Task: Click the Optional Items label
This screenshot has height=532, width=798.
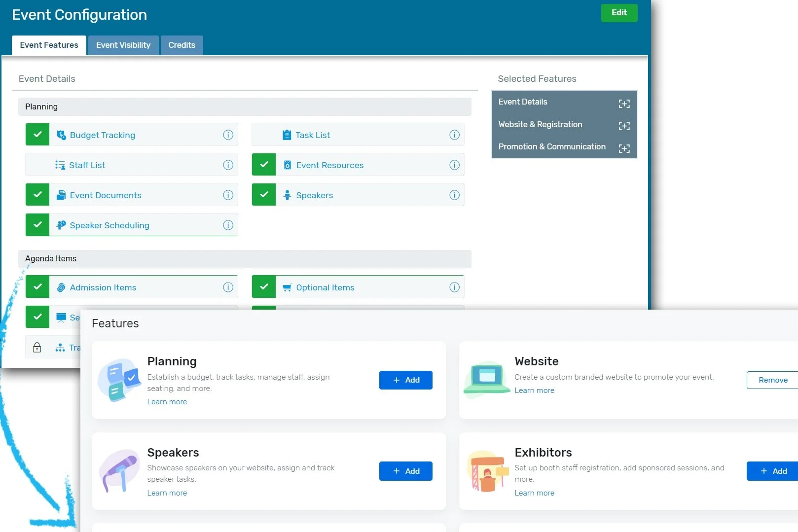Action: coord(325,287)
